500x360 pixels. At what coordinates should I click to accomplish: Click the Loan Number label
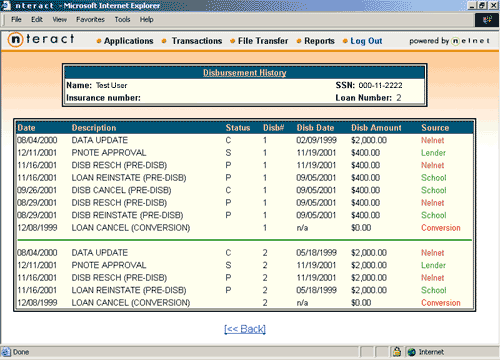(363, 98)
